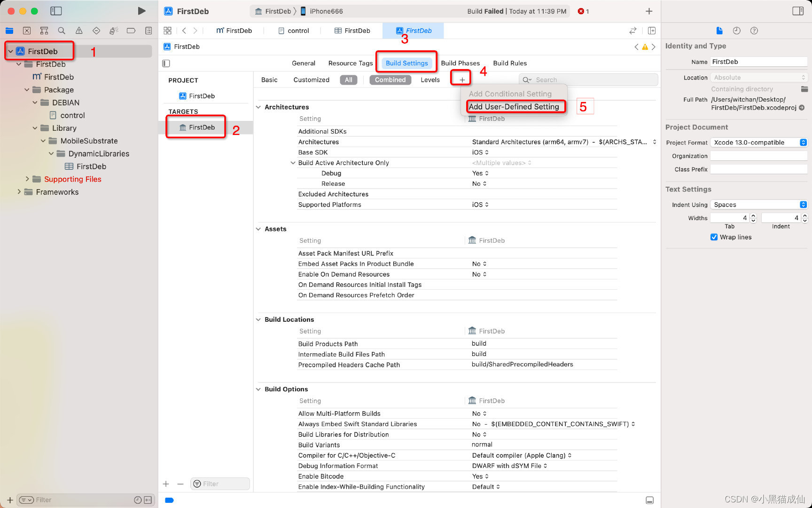Select the All settings filter
Viewport: 812px width, 508px height.
tap(348, 80)
